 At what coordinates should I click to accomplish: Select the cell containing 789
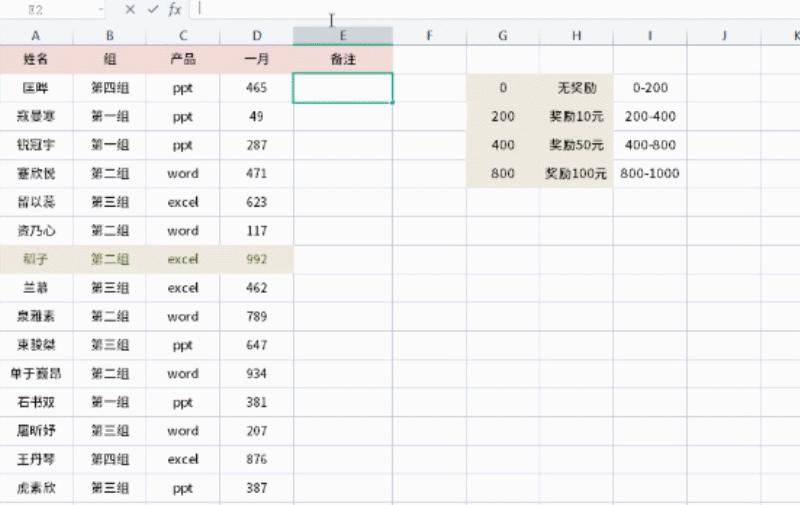pyautogui.click(x=257, y=316)
